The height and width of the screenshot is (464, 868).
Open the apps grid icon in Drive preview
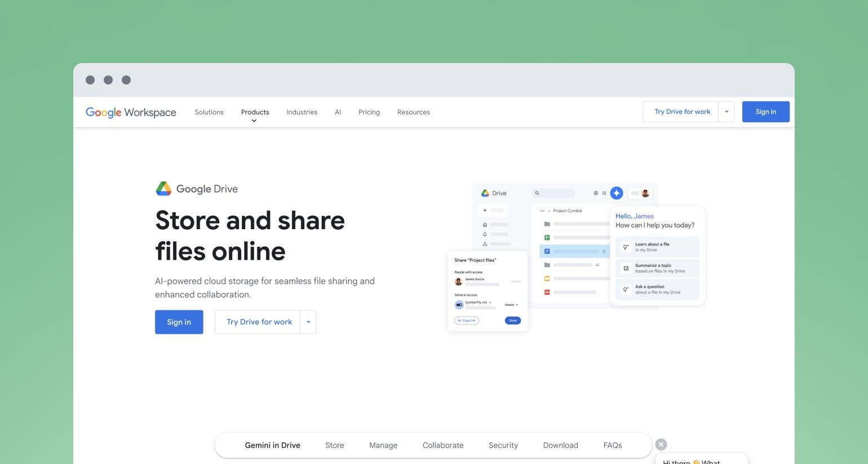click(604, 193)
